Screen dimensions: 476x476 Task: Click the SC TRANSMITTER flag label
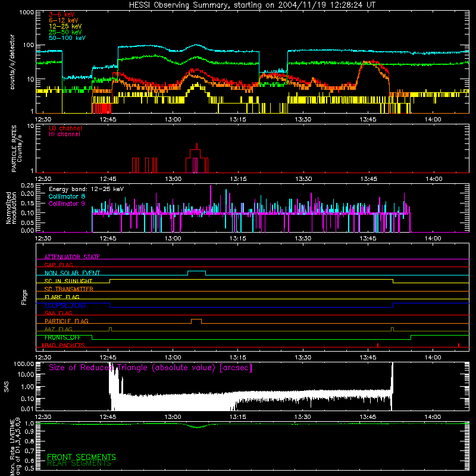tap(69, 289)
